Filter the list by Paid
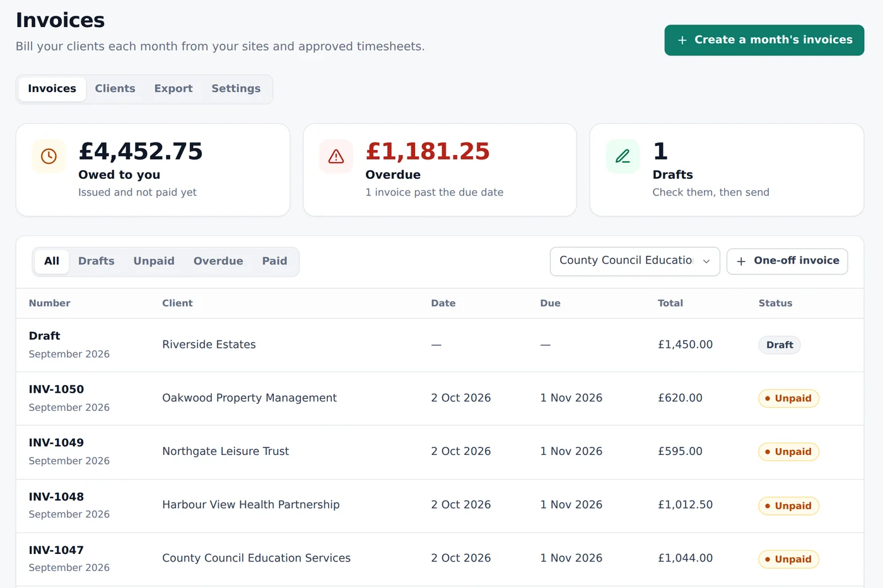This screenshot has width=883, height=588. 274,261
